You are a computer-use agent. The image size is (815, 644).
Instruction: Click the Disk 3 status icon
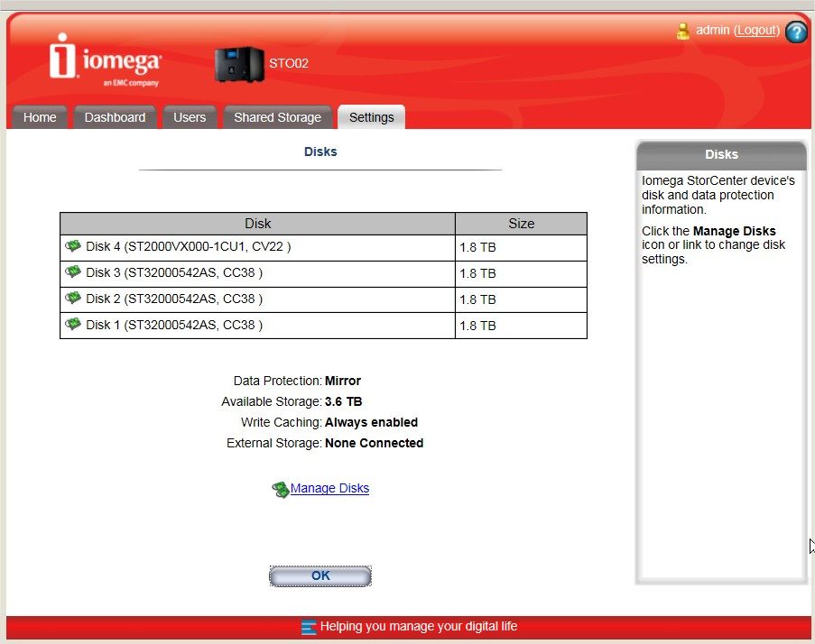coord(73,271)
